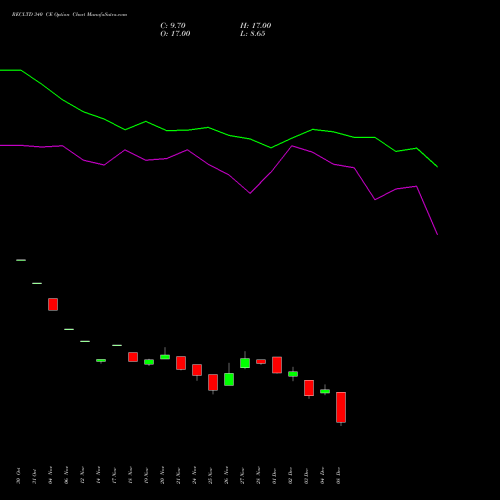Select the red candle for 21 Nov

(181, 363)
